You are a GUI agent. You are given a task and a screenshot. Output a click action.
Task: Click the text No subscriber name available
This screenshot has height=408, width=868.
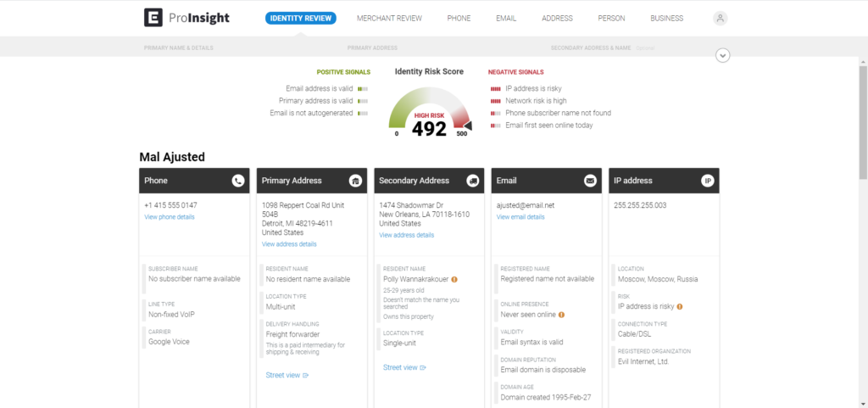pyautogui.click(x=194, y=279)
